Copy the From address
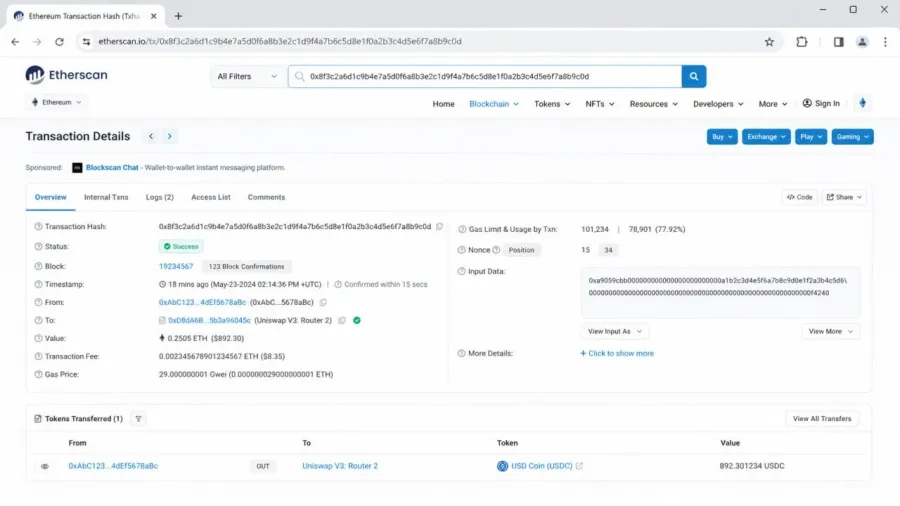900x506 pixels. pos(323,302)
